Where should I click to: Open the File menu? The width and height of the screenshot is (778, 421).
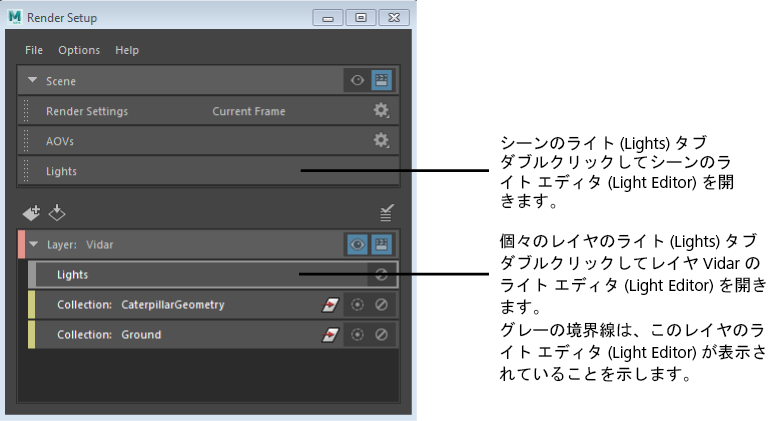34,50
